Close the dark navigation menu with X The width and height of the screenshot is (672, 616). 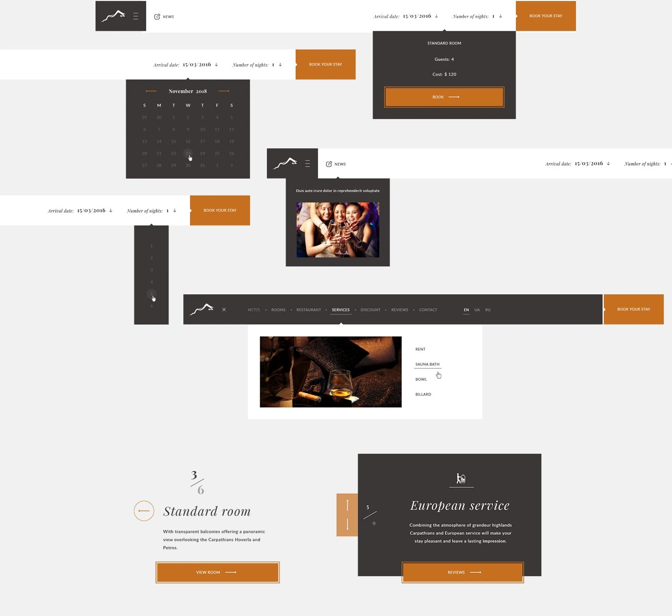(x=224, y=310)
